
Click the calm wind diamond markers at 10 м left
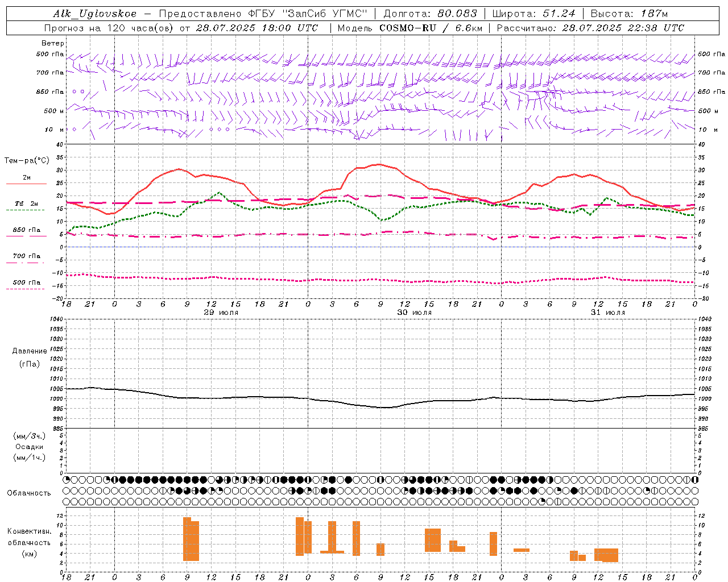point(71,130)
